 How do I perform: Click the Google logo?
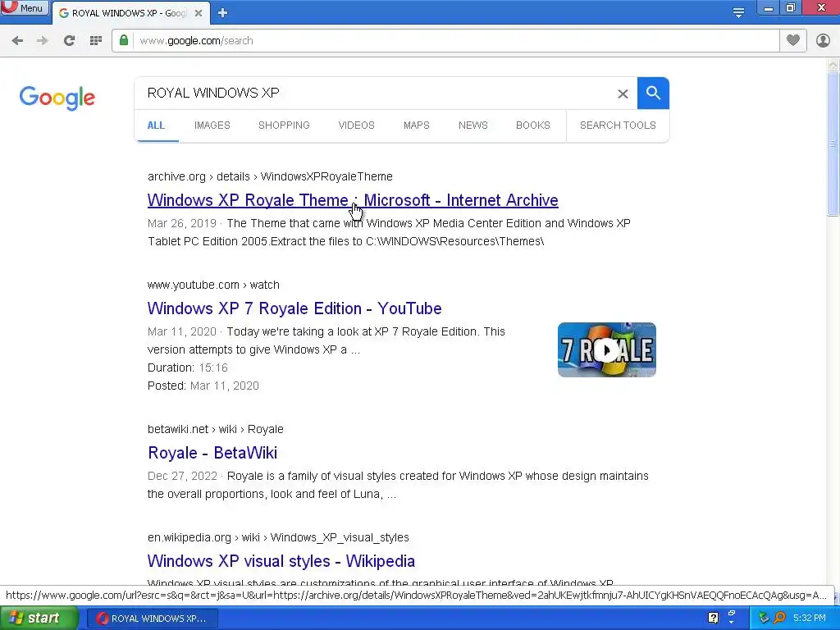coord(57,98)
